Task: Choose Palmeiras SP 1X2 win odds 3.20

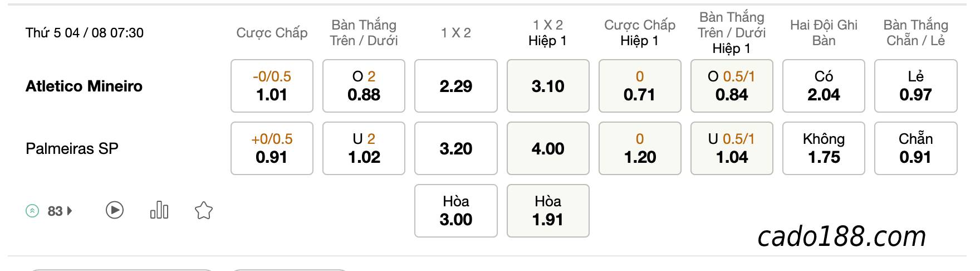Action: coord(456,148)
